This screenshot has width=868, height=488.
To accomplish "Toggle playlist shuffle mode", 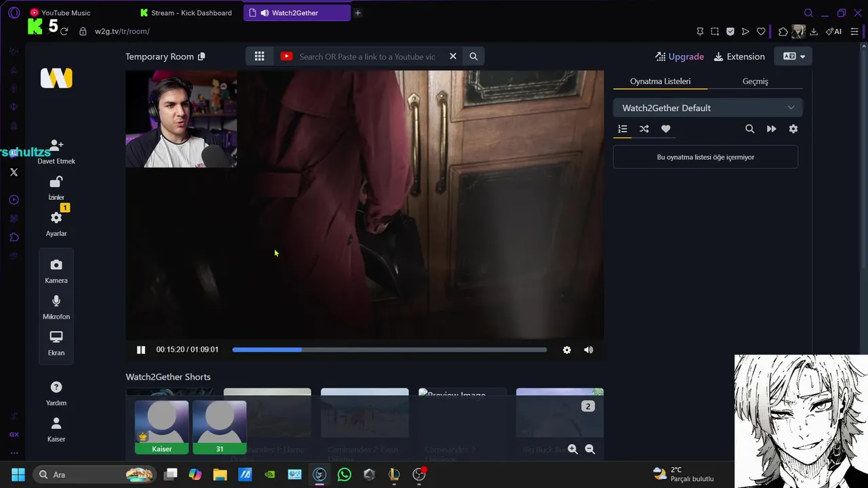I will point(644,129).
